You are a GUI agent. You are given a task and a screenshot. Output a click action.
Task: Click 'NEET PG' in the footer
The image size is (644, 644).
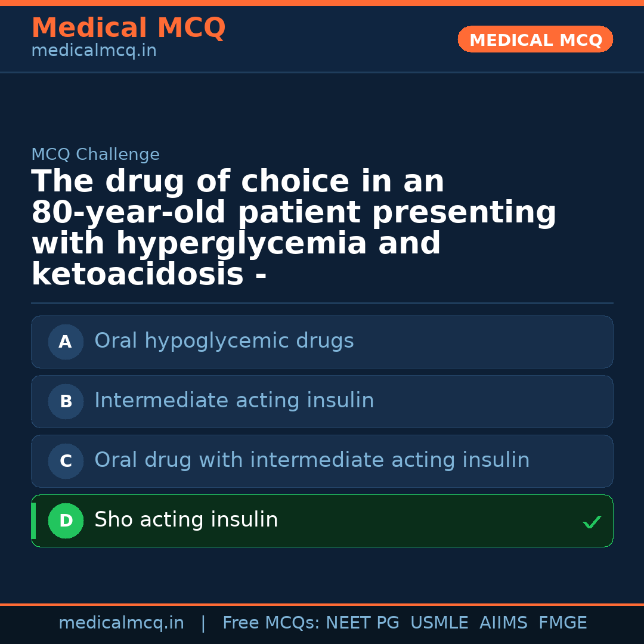coord(363,623)
